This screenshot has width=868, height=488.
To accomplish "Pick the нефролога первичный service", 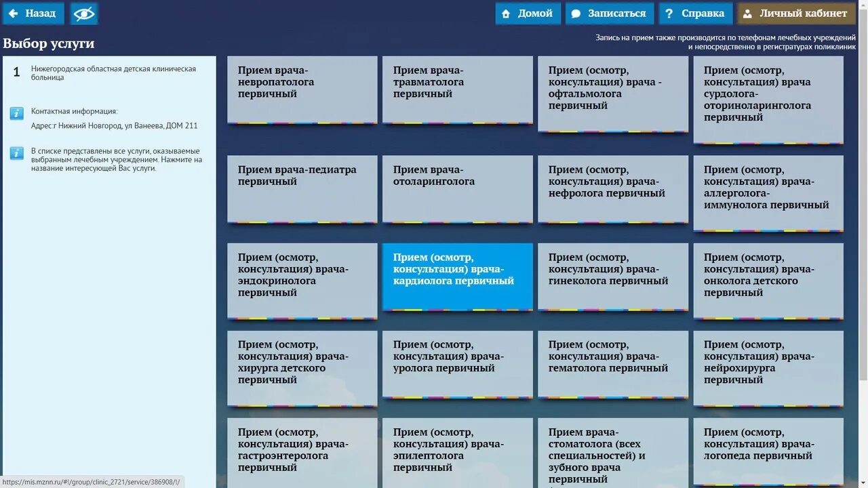I will point(613,190).
